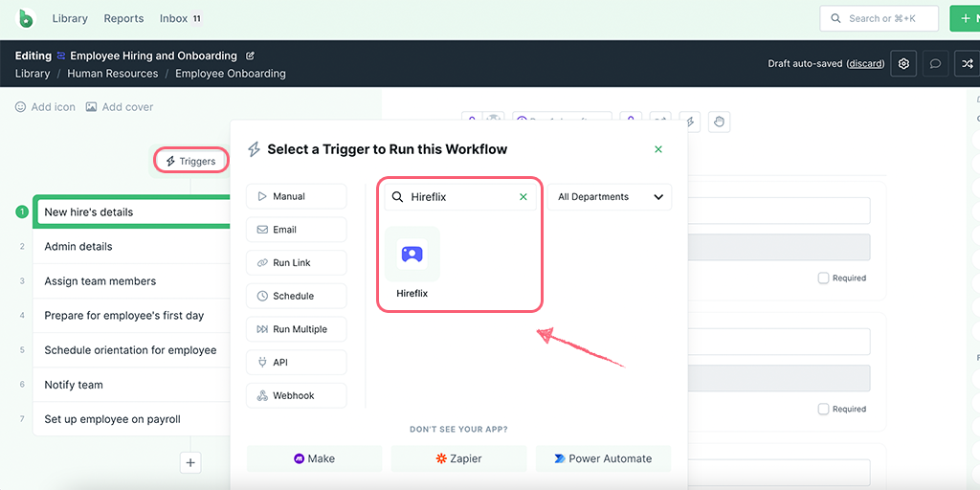The image size is (980, 490).
Task: Click the smiley face Add icon symbol
Action: click(21, 107)
